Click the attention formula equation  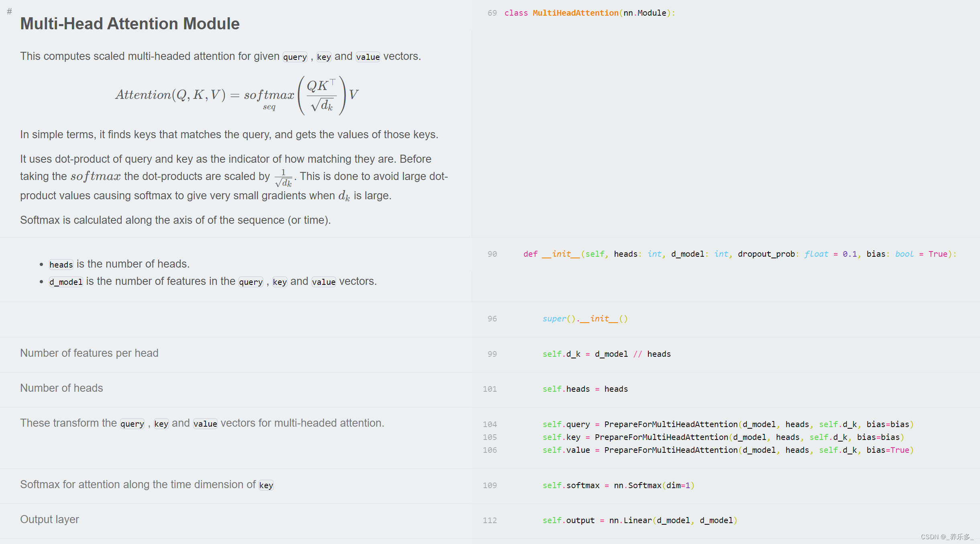(237, 96)
